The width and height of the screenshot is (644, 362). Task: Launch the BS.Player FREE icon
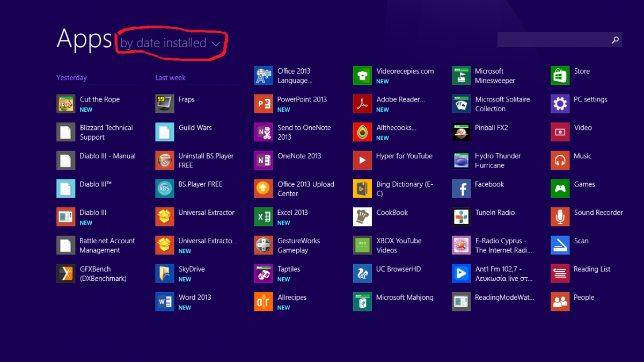point(164,189)
